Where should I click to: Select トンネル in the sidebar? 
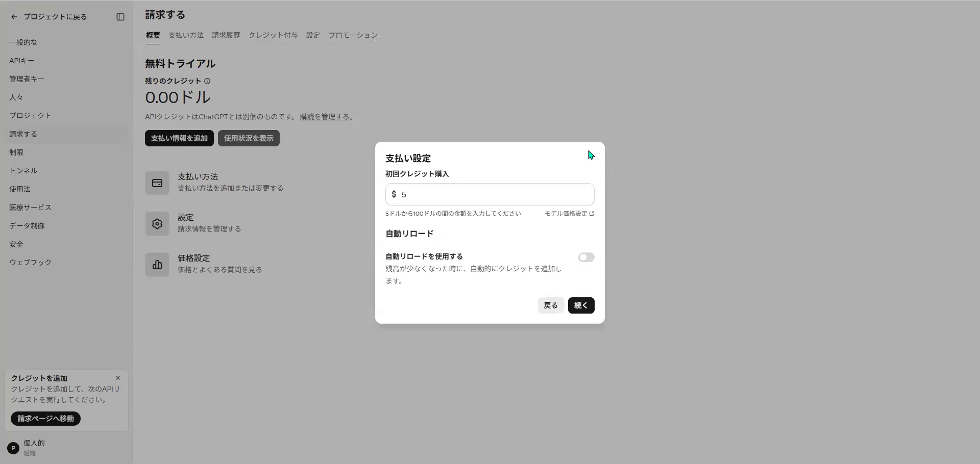pyautogui.click(x=23, y=171)
